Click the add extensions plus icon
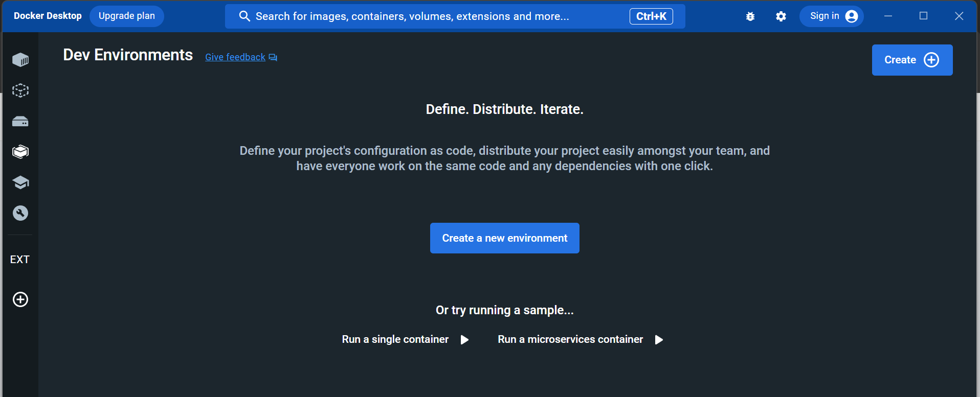Image resolution: width=980 pixels, height=397 pixels. click(x=20, y=299)
